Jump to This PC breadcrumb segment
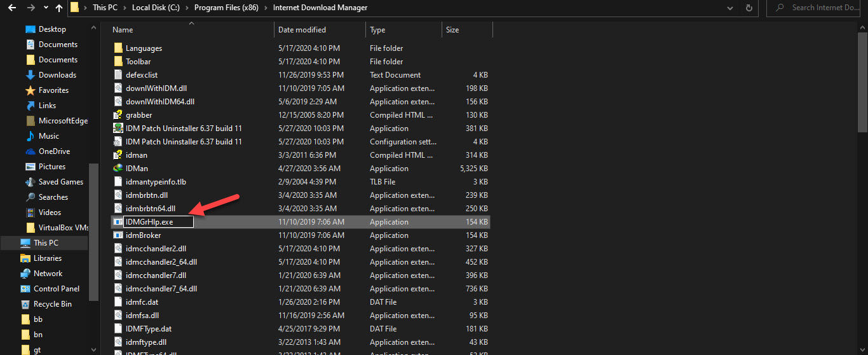This screenshot has width=868, height=355. 104,8
